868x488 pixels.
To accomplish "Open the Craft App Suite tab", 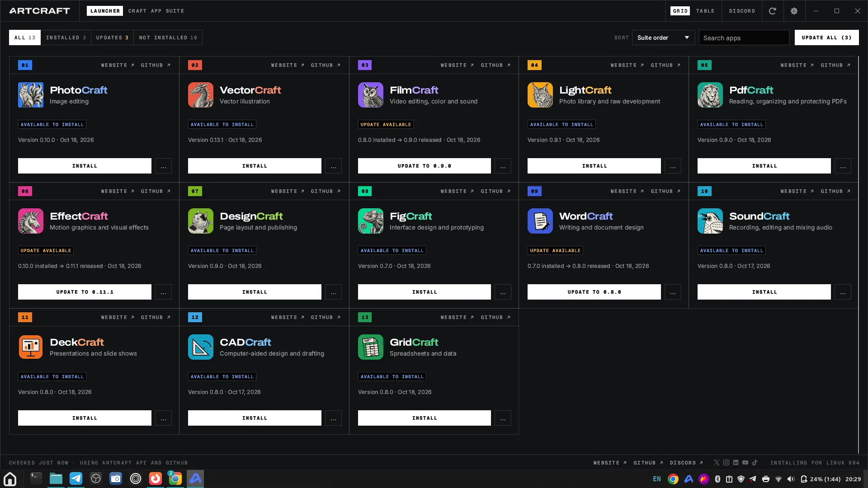I will (x=156, y=11).
